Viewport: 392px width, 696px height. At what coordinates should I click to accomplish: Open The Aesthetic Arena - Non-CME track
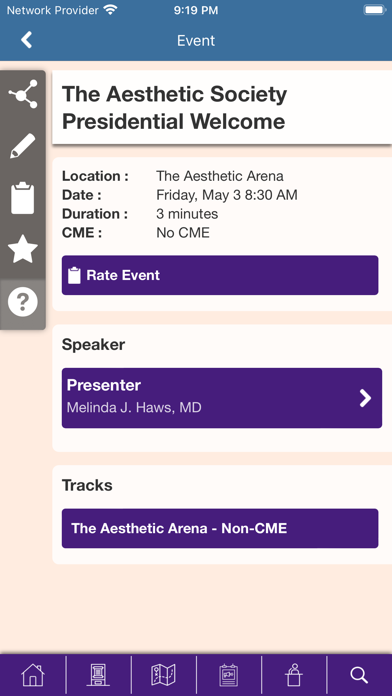(x=220, y=528)
